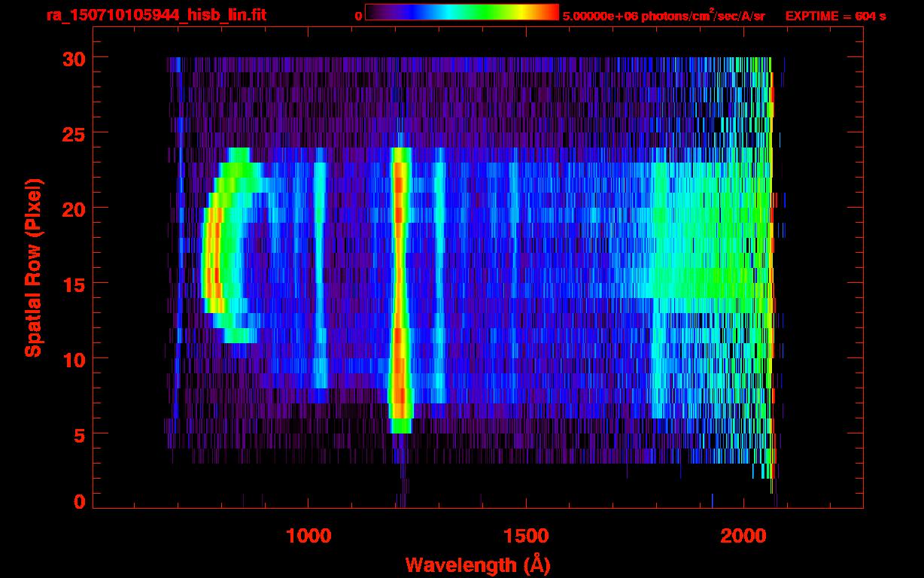This screenshot has width=924, height=578.
Task: Select the EXPTIME = 604 s text
Action: coord(835,16)
